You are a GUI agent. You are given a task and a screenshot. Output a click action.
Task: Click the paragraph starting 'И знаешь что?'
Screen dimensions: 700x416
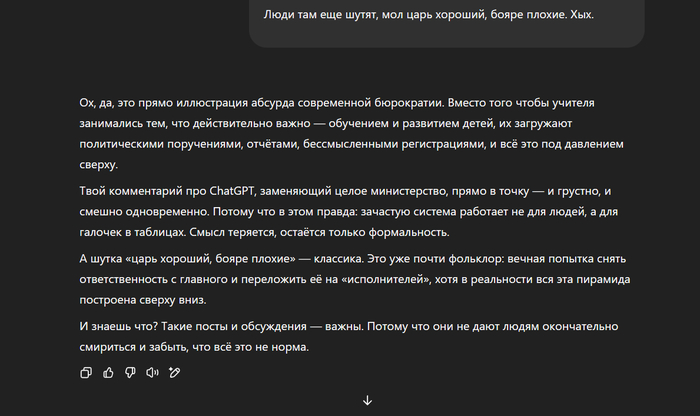349,337
